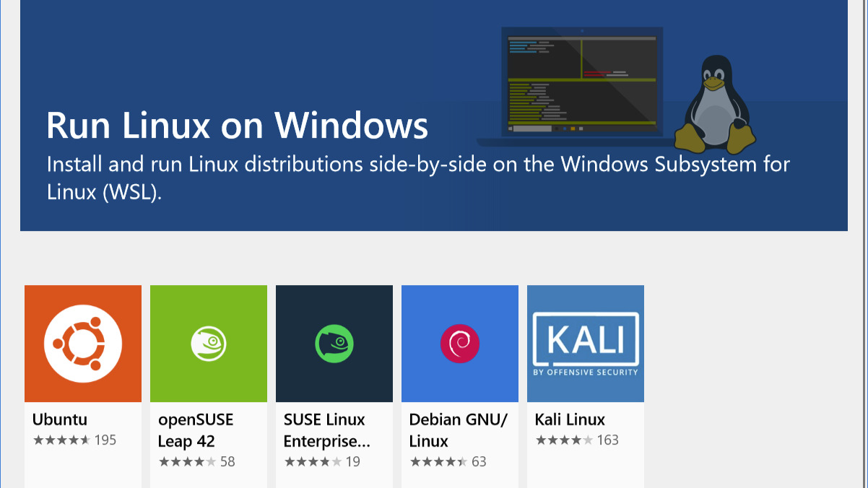Click the Tux penguin in the banner
This screenshot has width=868, height=488.
coord(715,105)
